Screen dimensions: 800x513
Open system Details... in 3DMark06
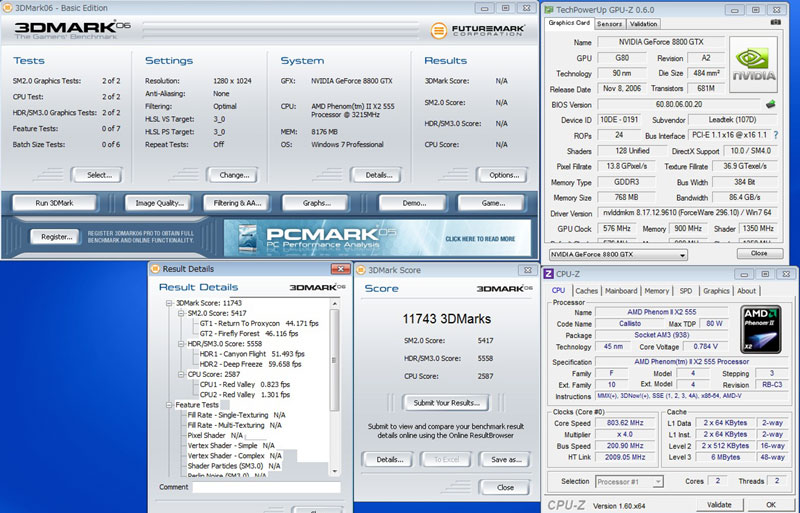pos(377,175)
